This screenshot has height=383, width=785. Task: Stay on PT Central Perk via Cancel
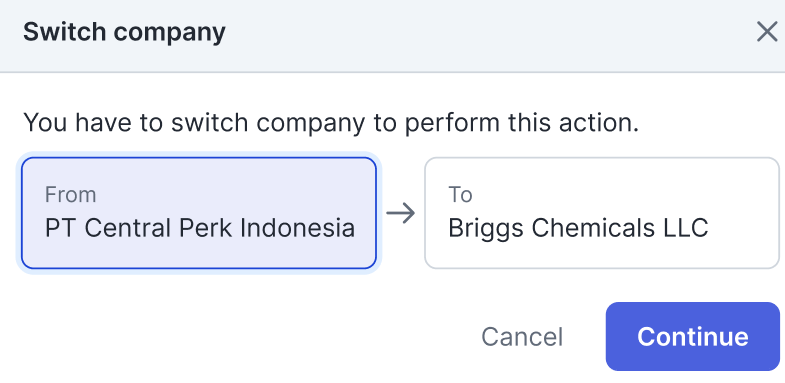pos(522,336)
